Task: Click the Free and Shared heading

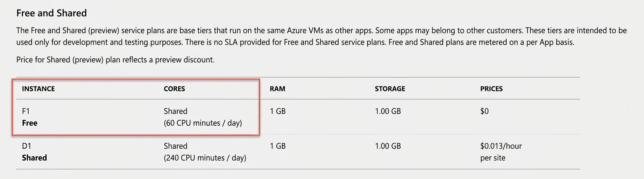Action: 51,13
